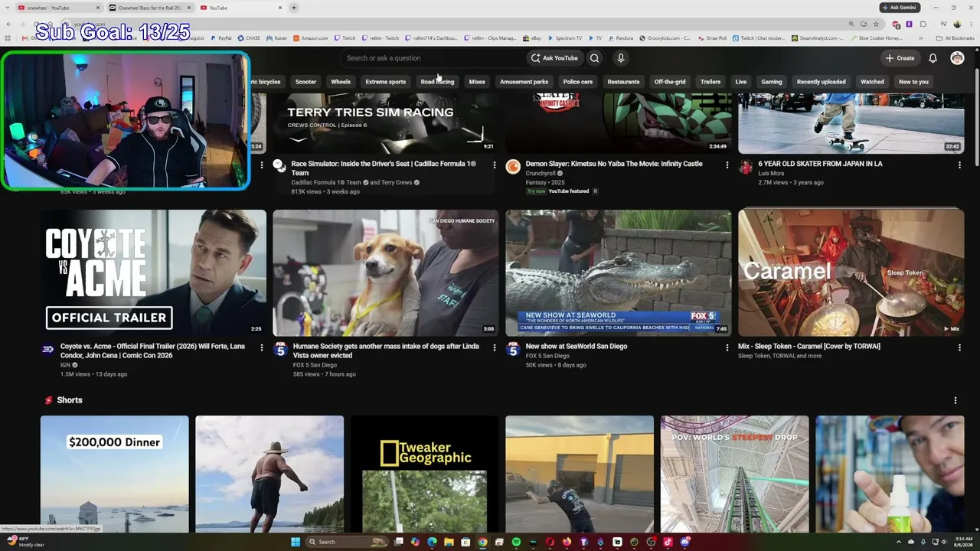Play the Caramel Sleep Token mix thumbnail
Image resolution: width=980 pixels, height=551 pixels.
851,273
